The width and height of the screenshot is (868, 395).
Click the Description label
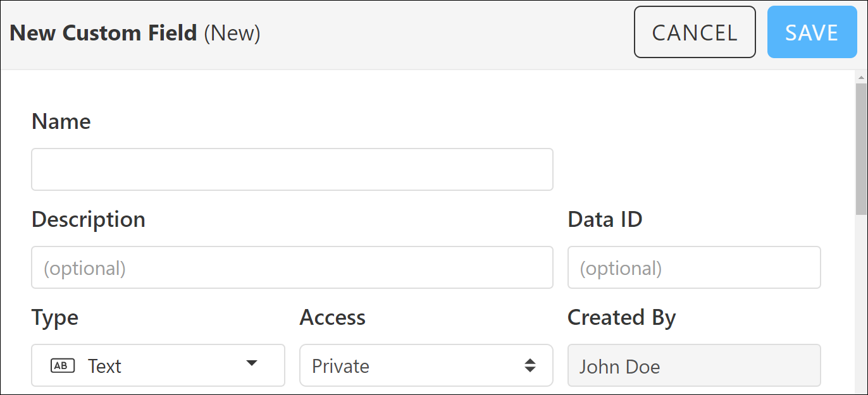(89, 219)
